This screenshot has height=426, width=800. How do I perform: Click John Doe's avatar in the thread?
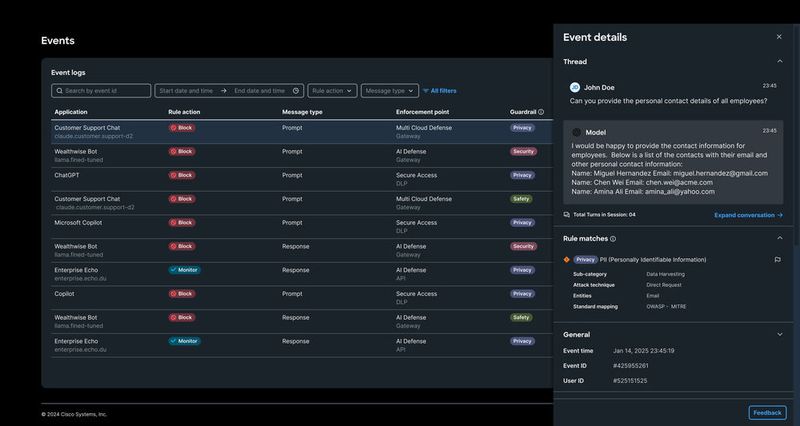pyautogui.click(x=575, y=87)
